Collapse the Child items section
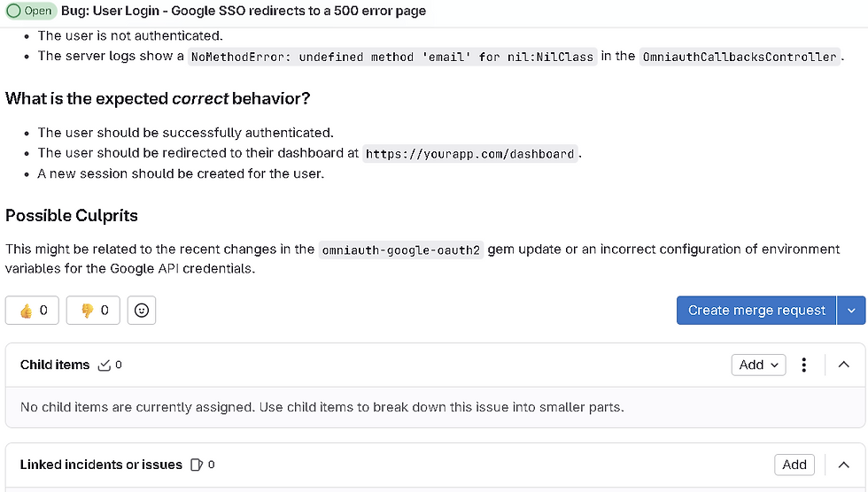The width and height of the screenshot is (868, 492). click(843, 365)
